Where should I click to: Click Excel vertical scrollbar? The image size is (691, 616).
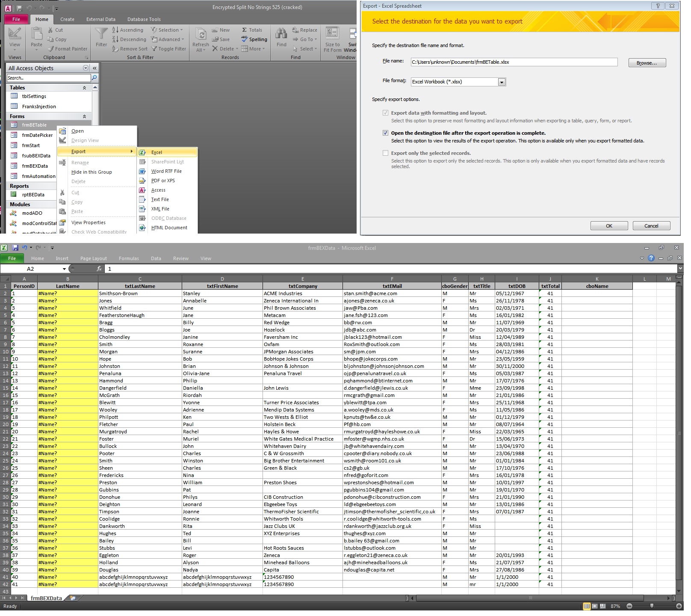click(679, 433)
